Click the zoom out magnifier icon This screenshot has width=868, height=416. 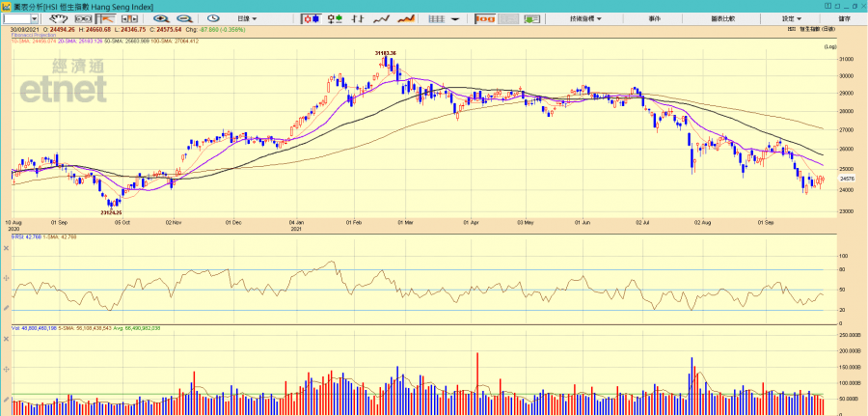182,18
